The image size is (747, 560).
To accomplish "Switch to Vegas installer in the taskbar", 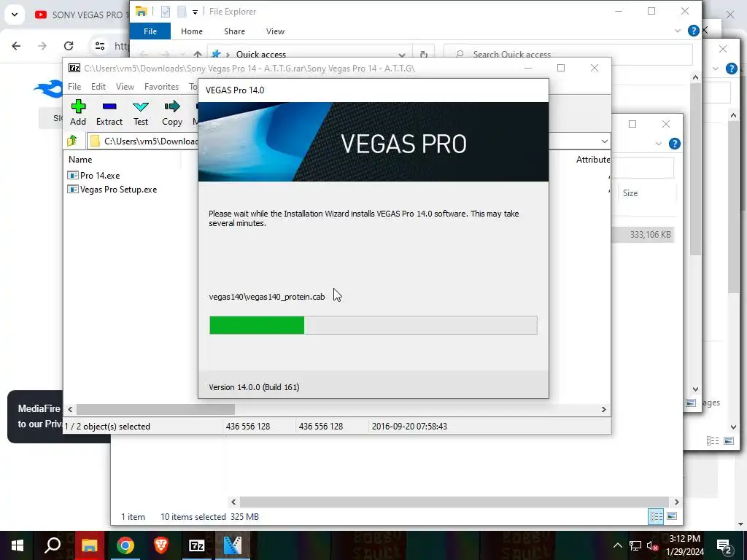I will pyautogui.click(x=233, y=545).
